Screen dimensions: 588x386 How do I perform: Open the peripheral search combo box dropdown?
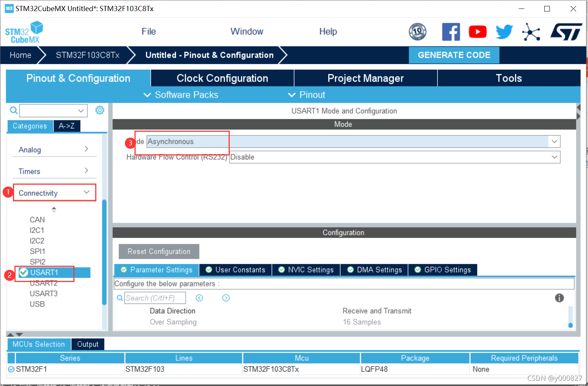81,111
